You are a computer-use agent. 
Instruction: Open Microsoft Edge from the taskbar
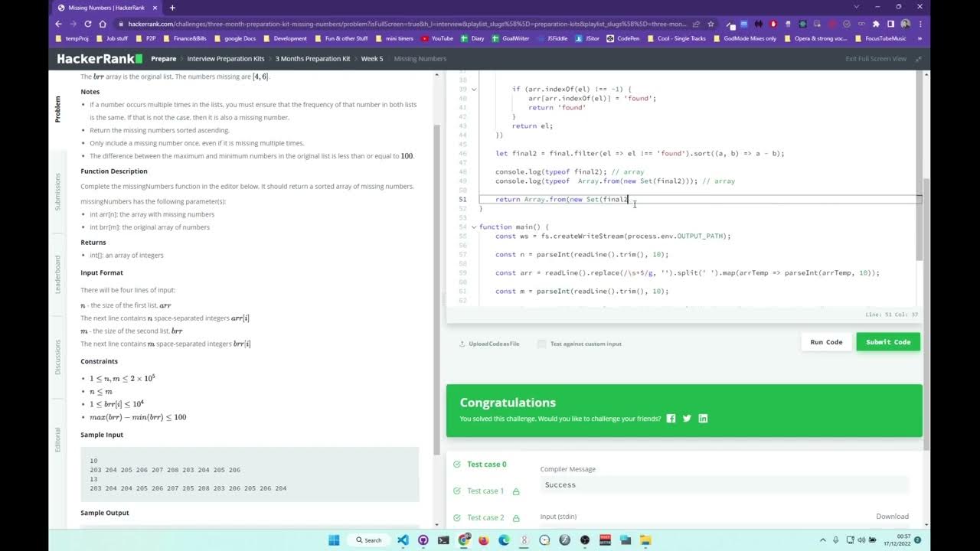click(504, 540)
